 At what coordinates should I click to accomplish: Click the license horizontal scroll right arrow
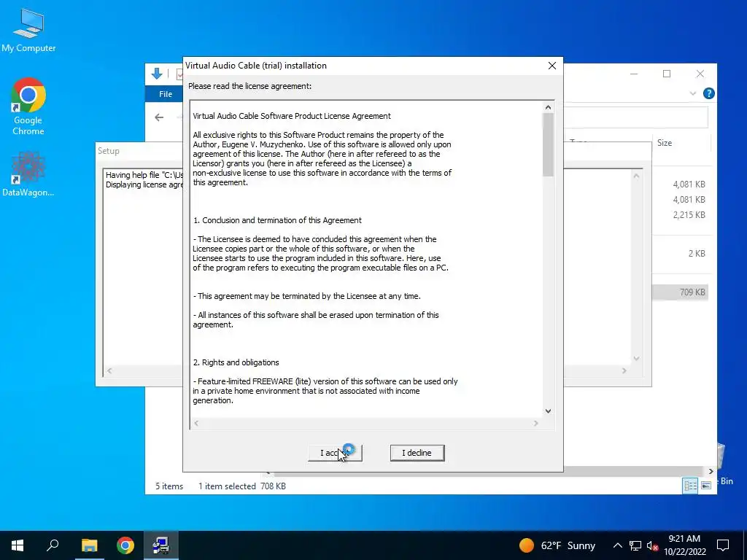[x=536, y=424]
